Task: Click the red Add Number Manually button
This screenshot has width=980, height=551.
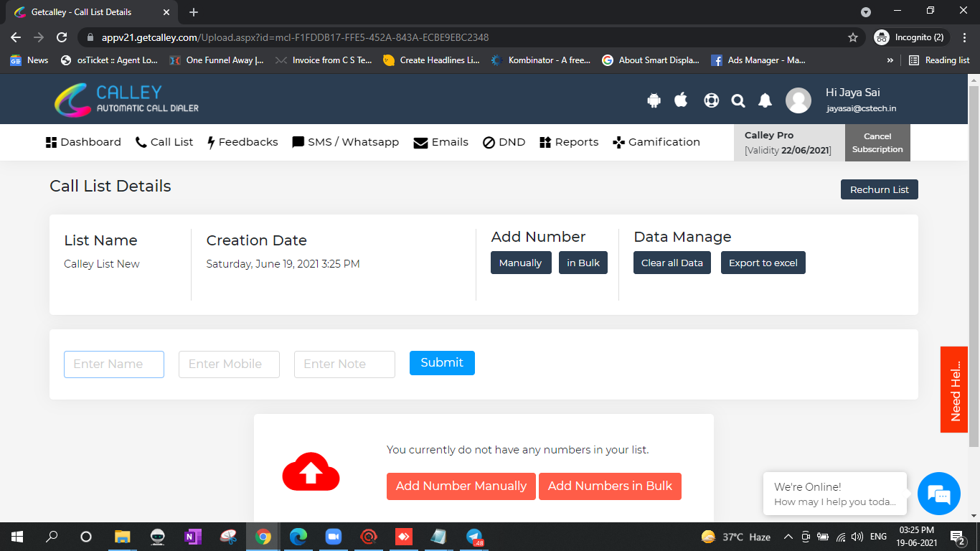Action: [461, 486]
